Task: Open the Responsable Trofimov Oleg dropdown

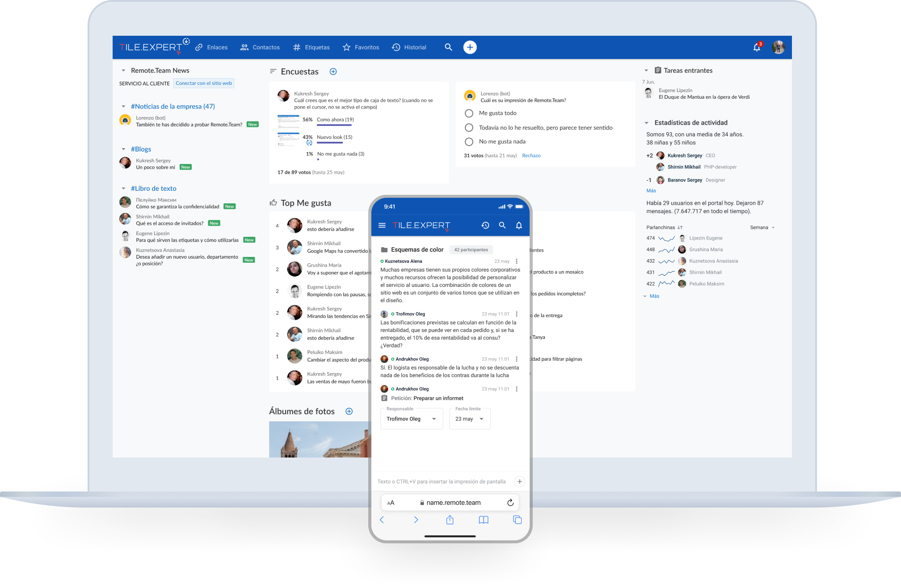Action: pyautogui.click(x=411, y=419)
